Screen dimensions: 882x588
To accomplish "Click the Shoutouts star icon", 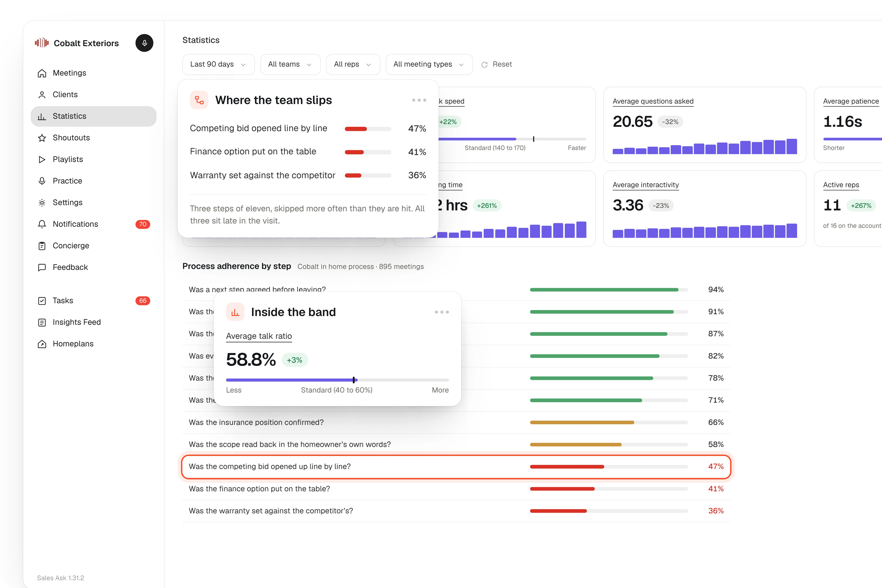I will [x=42, y=138].
